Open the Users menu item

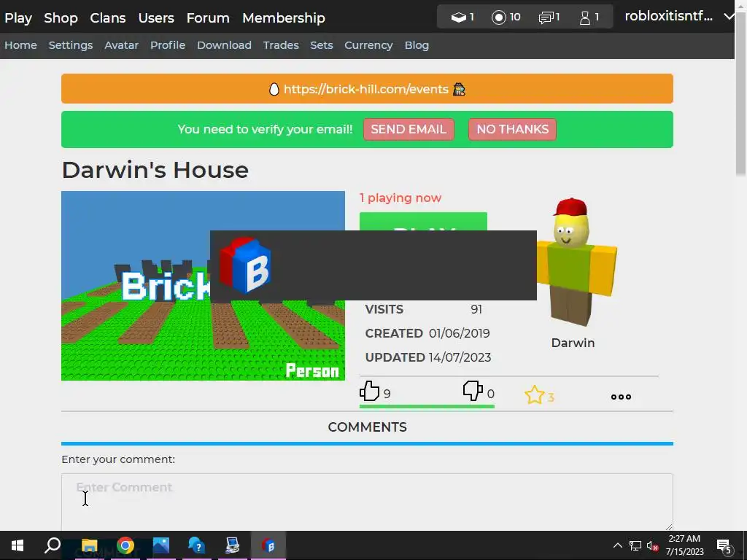click(x=156, y=18)
